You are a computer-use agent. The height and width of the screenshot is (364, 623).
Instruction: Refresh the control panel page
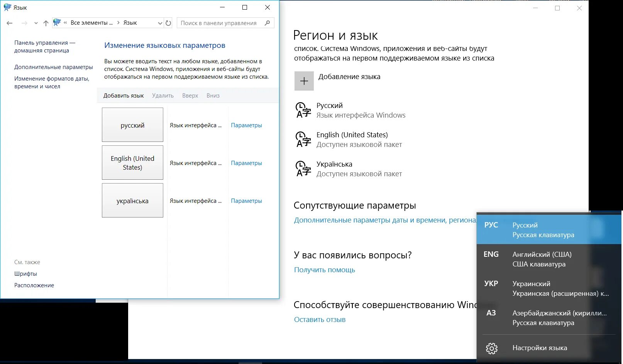pyautogui.click(x=168, y=23)
